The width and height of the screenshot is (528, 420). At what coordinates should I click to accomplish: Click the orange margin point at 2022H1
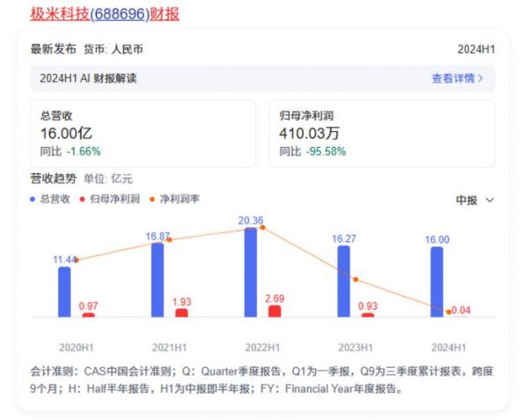(x=262, y=228)
